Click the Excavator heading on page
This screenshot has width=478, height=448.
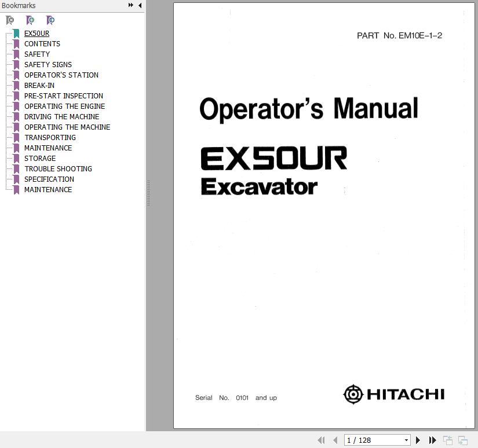(x=259, y=187)
